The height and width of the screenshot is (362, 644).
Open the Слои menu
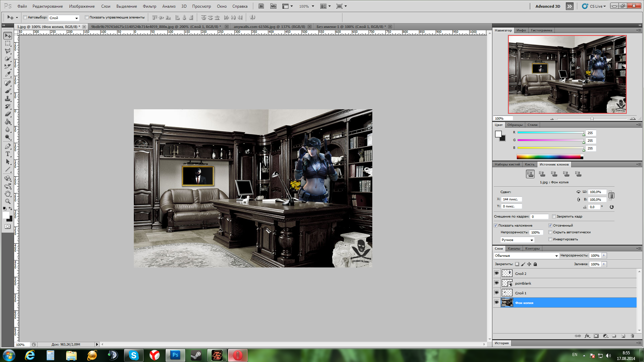coord(106,6)
